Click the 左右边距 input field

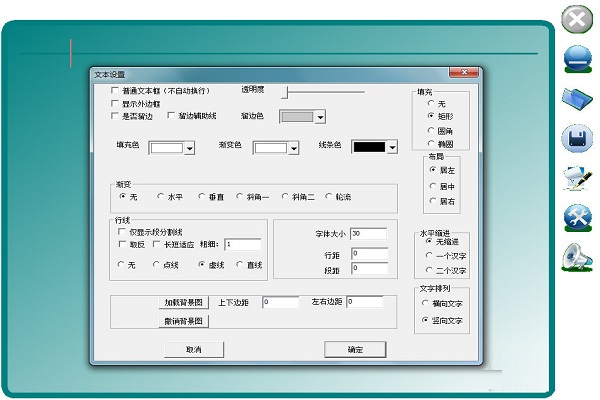[365, 302]
